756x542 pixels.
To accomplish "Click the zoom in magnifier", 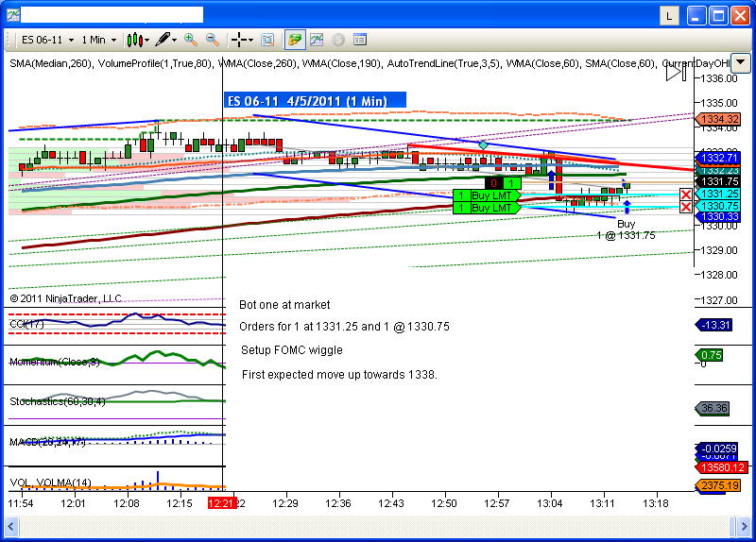I will tap(191, 40).
